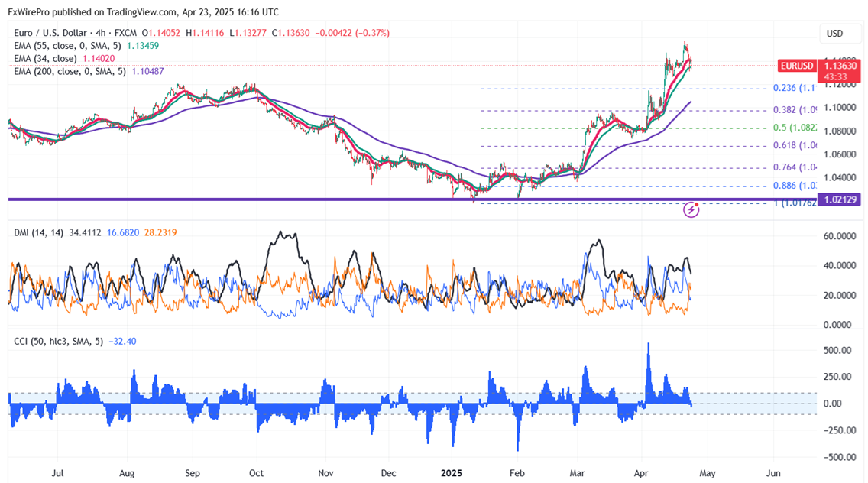868x483 pixels.
Task: Click the 1.08000 price axis label
Action: click(x=840, y=131)
